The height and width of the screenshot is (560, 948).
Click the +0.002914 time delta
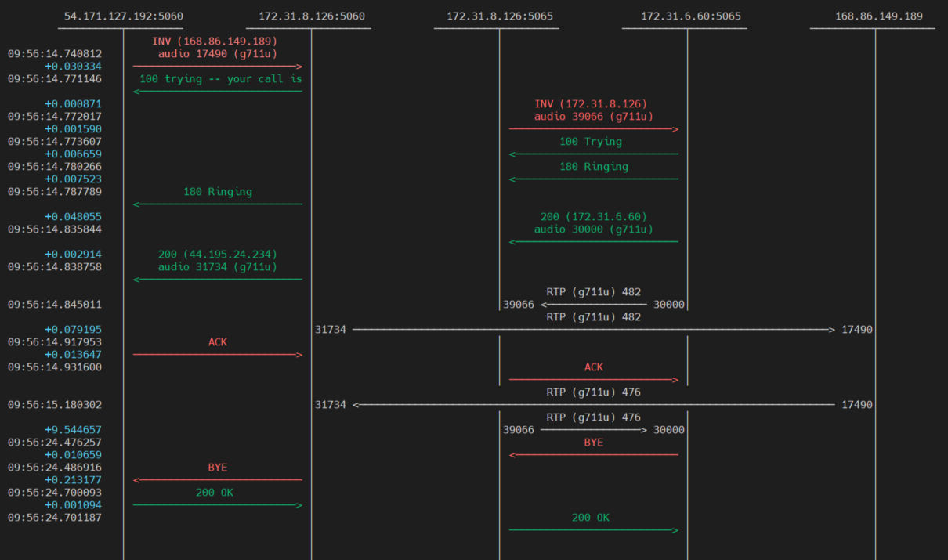pyautogui.click(x=74, y=254)
